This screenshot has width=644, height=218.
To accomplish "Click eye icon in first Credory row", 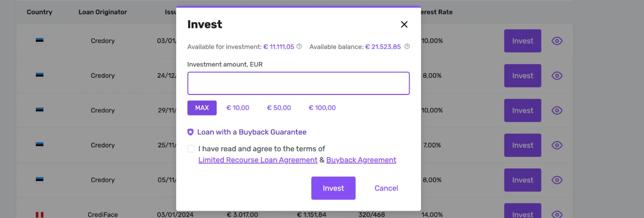I will pyautogui.click(x=557, y=41).
